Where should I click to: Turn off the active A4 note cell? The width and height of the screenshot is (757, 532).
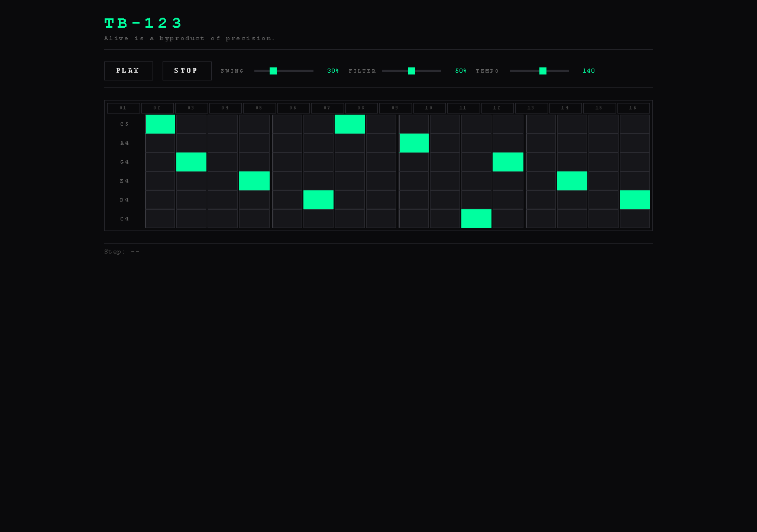pos(414,143)
